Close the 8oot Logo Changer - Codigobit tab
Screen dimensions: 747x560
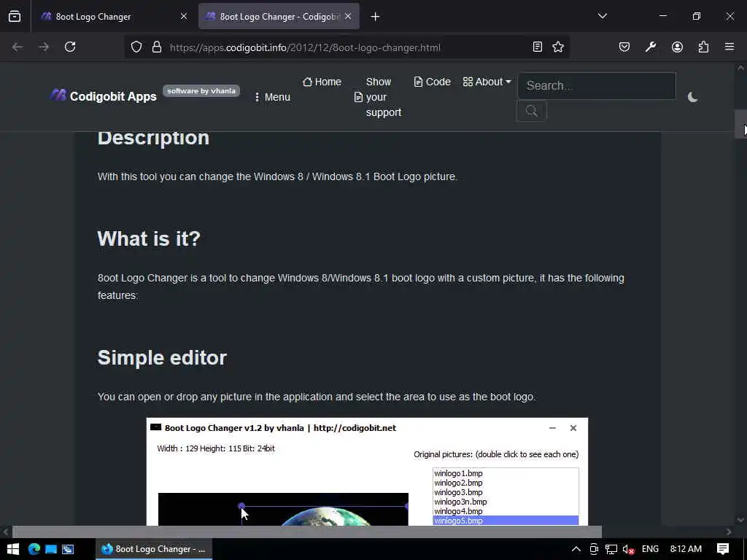click(348, 17)
